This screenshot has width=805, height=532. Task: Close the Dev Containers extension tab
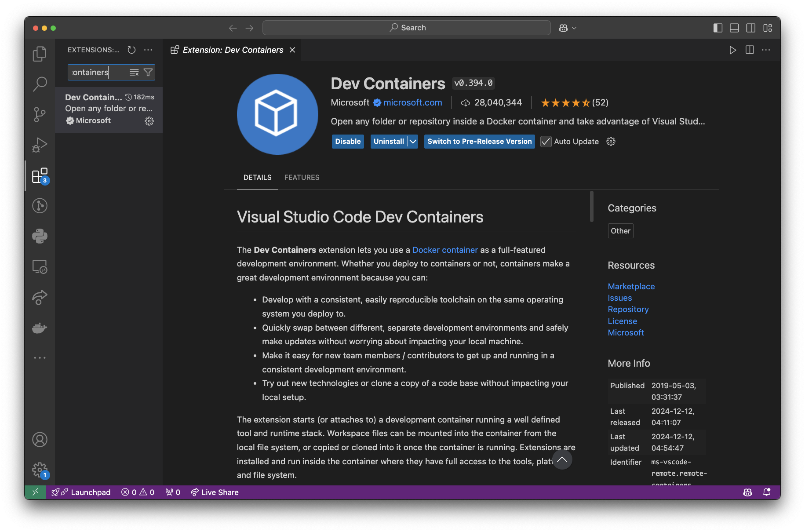pos(292,50)
